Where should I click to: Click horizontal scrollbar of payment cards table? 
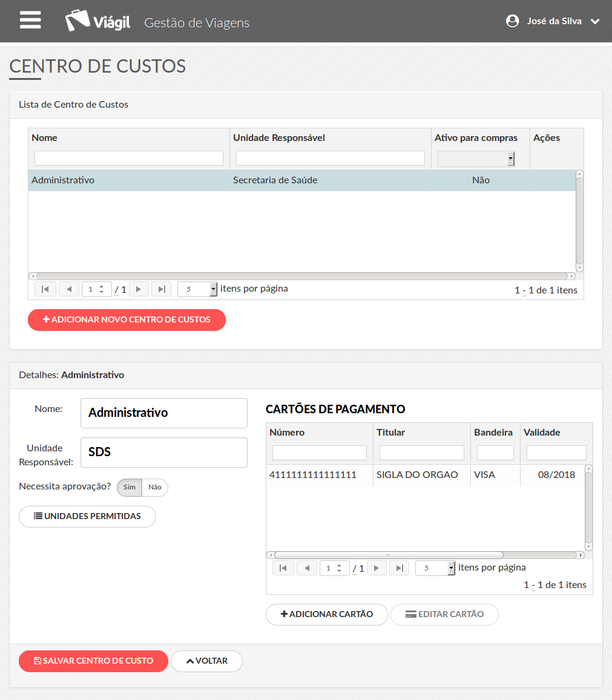(x=426, y=555)
